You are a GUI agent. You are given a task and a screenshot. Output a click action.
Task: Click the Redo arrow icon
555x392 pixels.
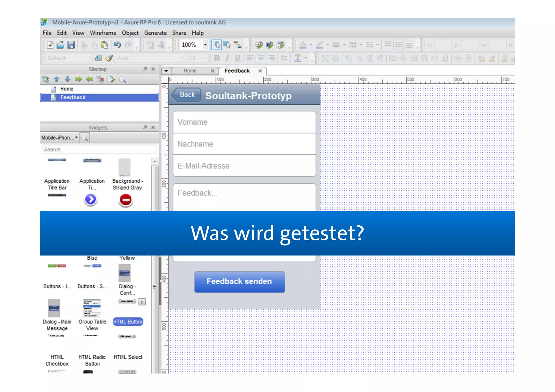coord(128,45)
